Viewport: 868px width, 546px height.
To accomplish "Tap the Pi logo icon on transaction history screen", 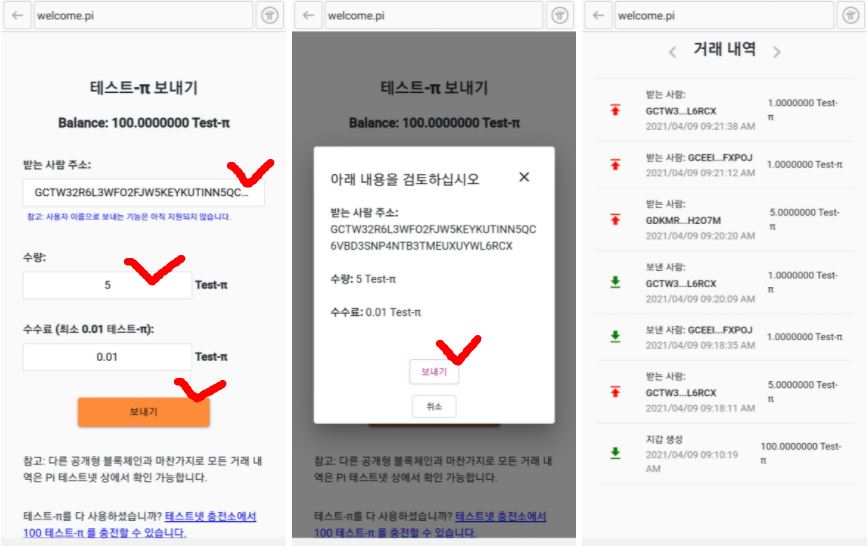I will point(850,16).
